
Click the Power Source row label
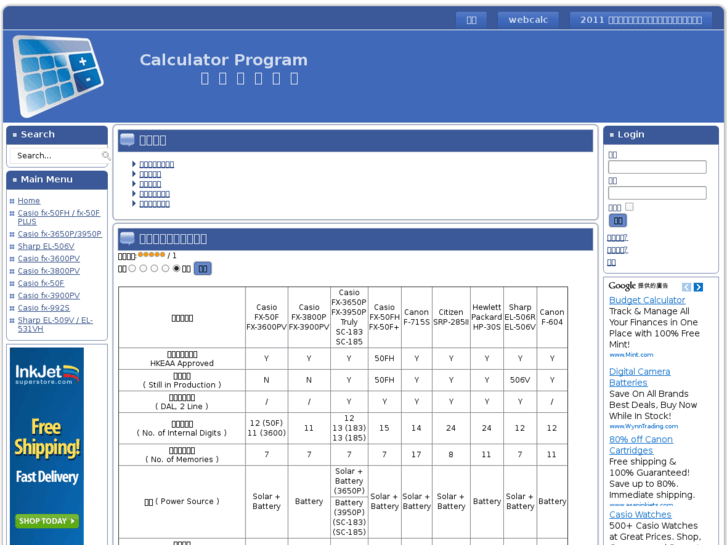(182, 502)
